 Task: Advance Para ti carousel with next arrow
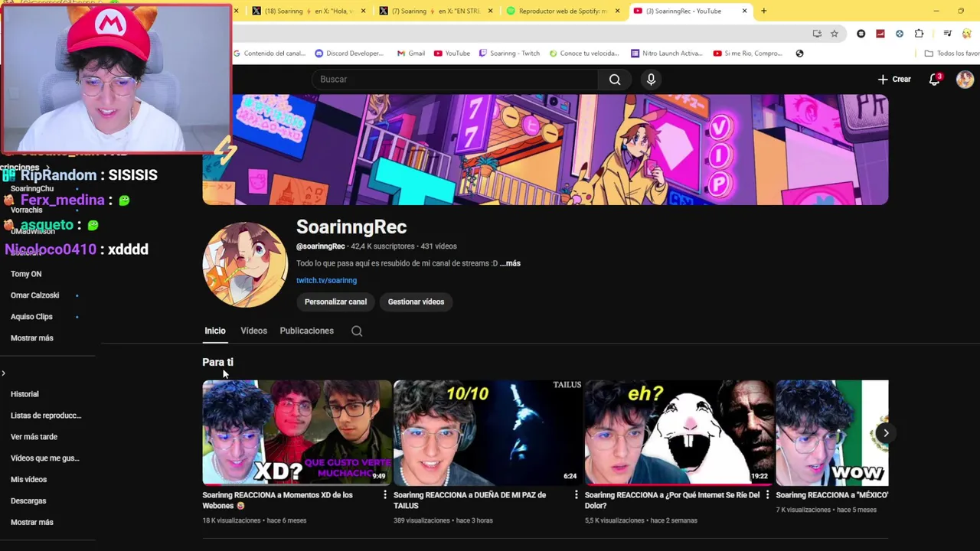point(886,433)
